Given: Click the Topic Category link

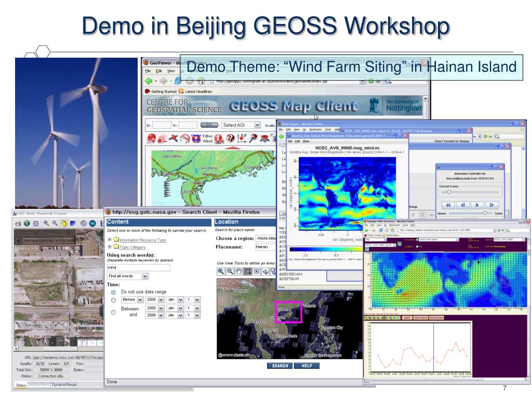Looking at the screenshot, I should tap(132, 247).
